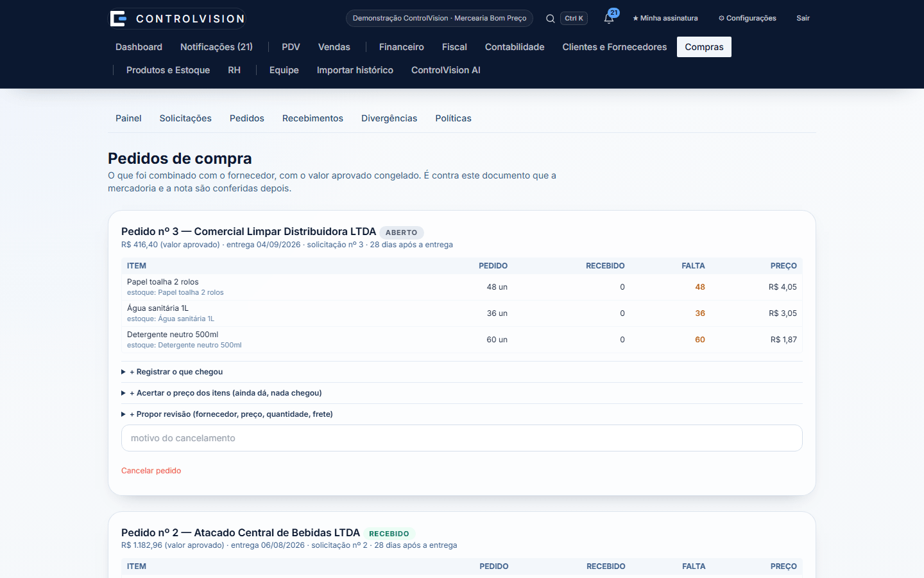Open Financeiro section
Viewport: 924px width, 578px height.
point(402,47)
